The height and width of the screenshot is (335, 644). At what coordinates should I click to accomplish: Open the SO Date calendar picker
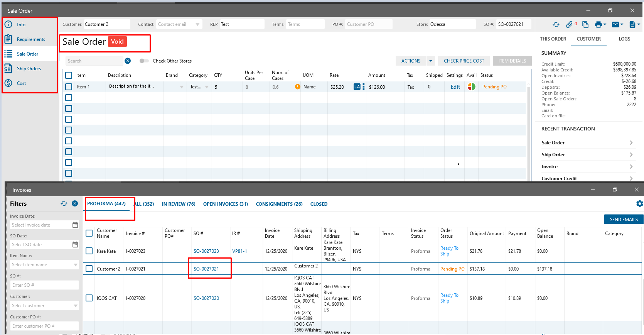[x=75, y=244]
